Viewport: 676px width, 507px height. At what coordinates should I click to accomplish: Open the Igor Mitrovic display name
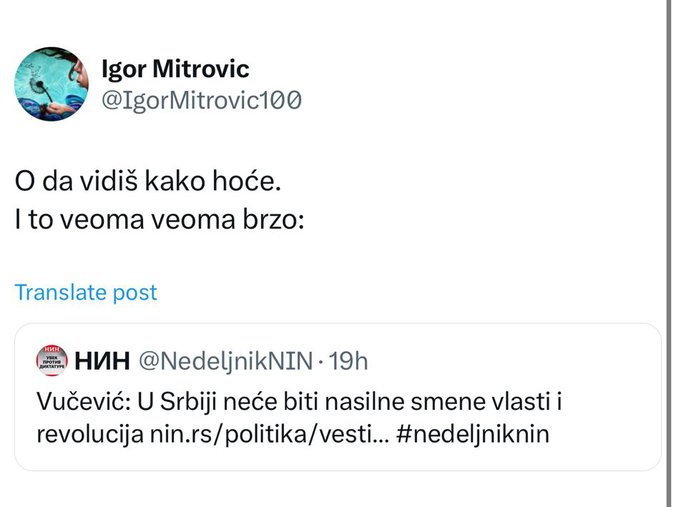click(175, 70)
